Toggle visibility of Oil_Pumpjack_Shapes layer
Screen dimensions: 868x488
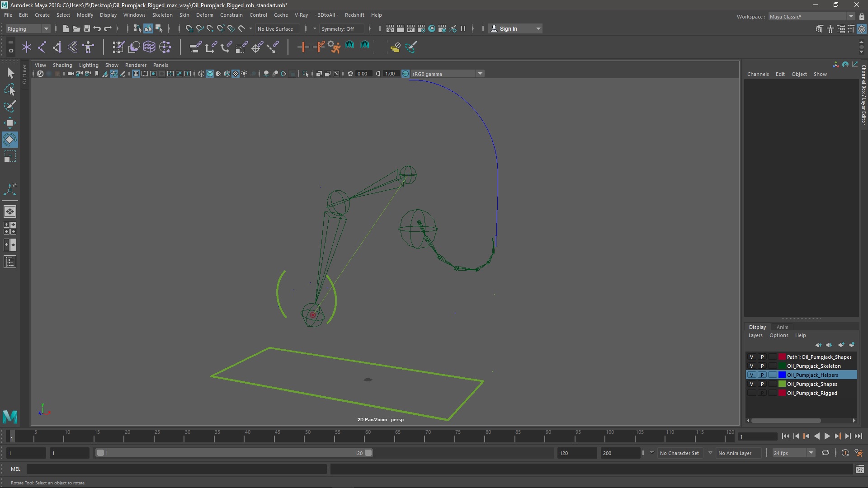751,384
